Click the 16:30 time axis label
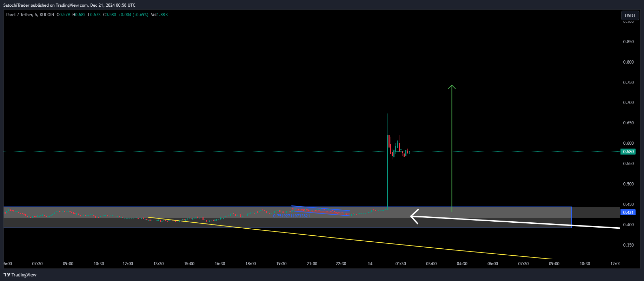 (220, 264)
